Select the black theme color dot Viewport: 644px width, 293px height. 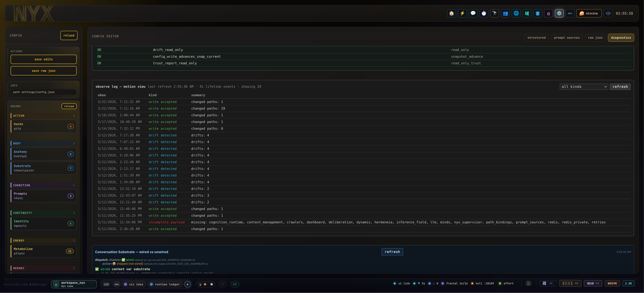tap(208, 284)
